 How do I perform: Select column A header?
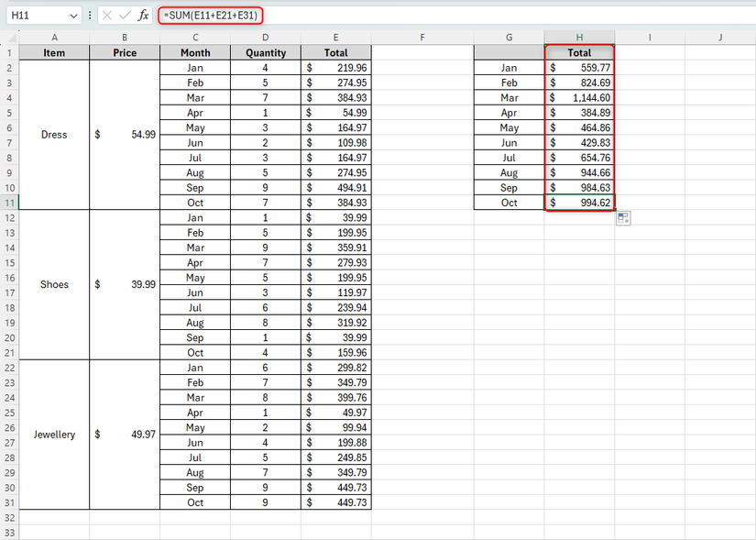point(54,38)
